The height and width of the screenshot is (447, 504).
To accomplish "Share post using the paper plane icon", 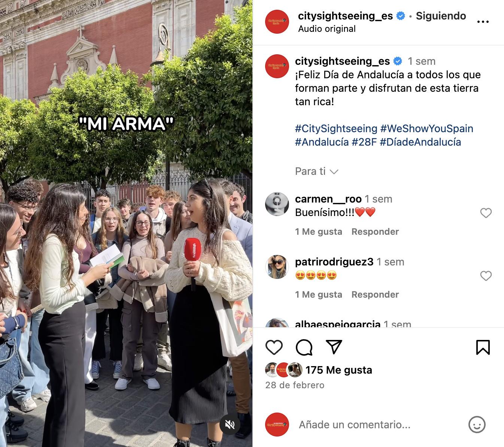I will 334,347.
